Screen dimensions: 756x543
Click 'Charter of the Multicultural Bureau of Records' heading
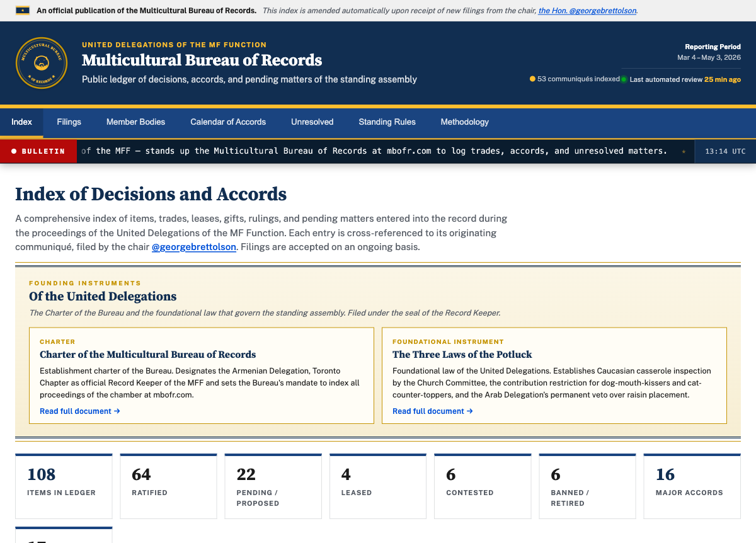tap(148, 355)
